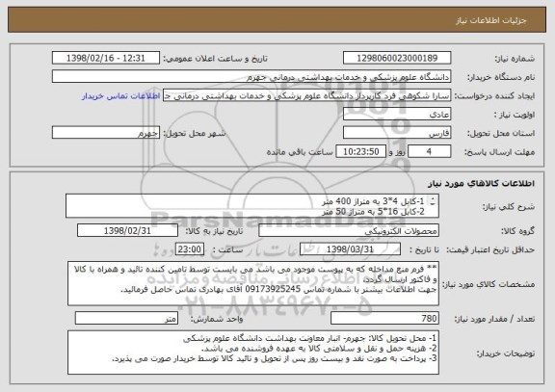Viewport: 555px width, 392px height.
Task: Click the شهر محل تحویل field showing جهرم
Action: pos(106,133)
